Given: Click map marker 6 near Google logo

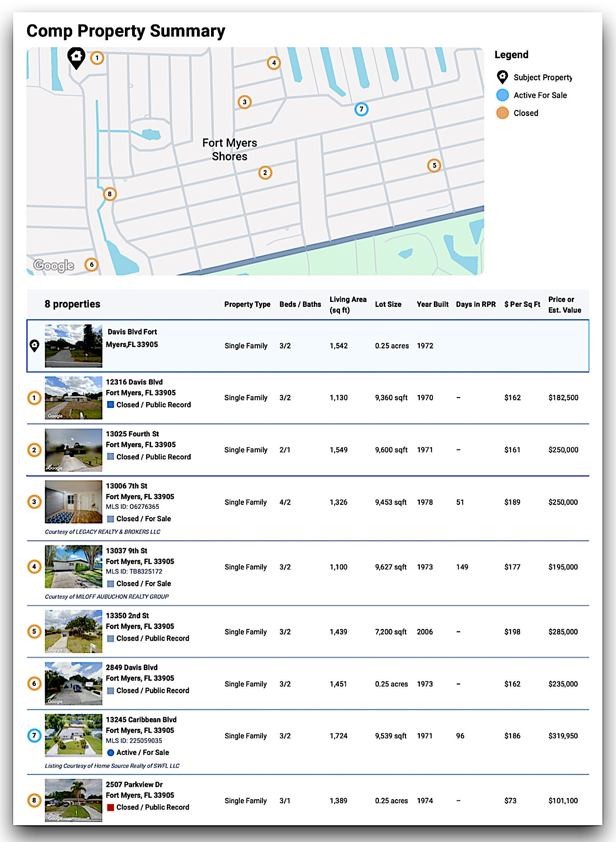Looking at the screenshot, I should pyautogui.click(x=92, y=264).
